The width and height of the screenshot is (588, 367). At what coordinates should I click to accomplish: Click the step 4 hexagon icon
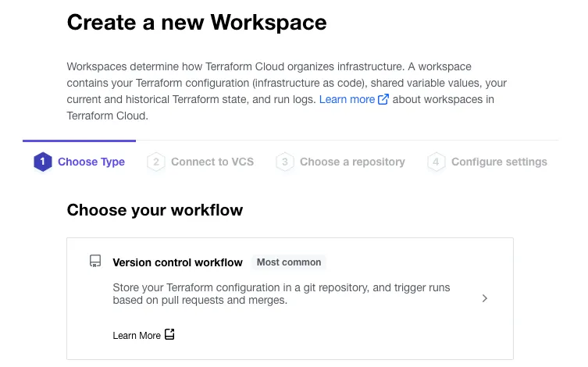(x=437, y=162)
